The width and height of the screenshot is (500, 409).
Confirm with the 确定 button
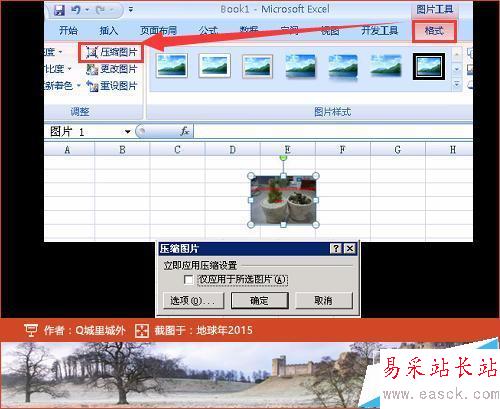pyautogui.click(x=260, y=301)
